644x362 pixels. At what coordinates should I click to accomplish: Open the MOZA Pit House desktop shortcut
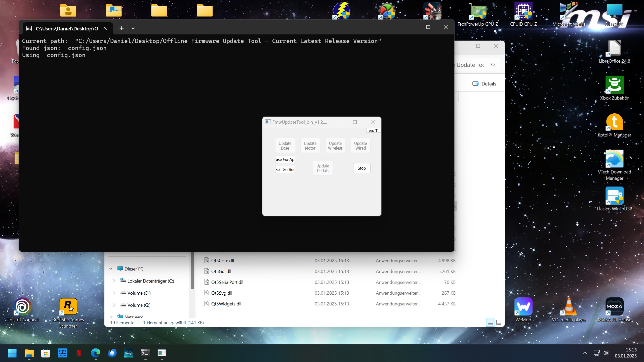[614, 307]
